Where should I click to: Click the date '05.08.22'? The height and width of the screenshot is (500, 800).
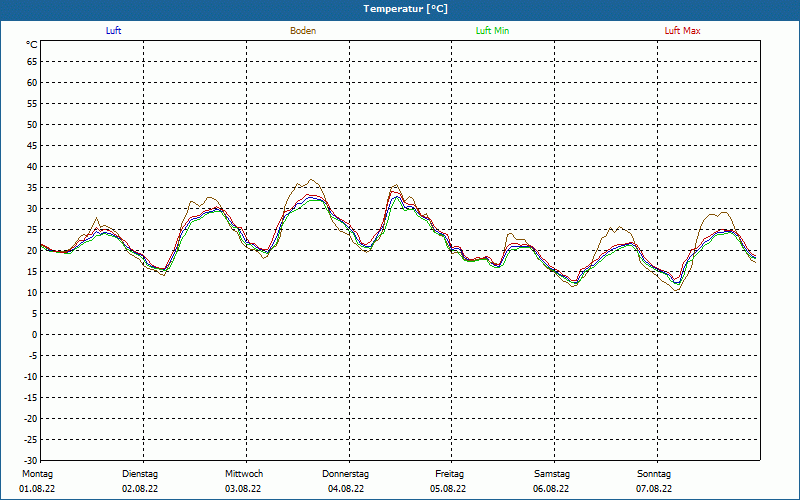448,489
